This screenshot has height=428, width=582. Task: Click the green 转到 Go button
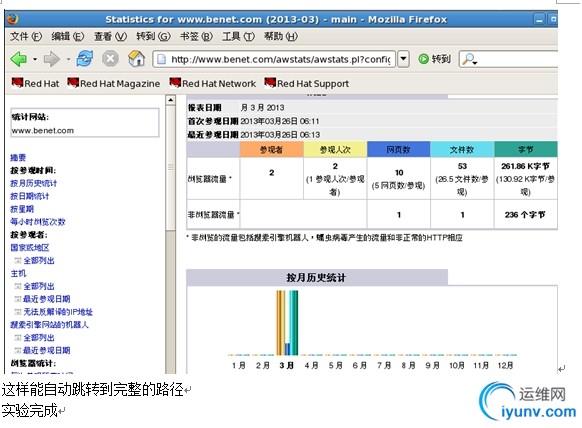tap(434, 59)
